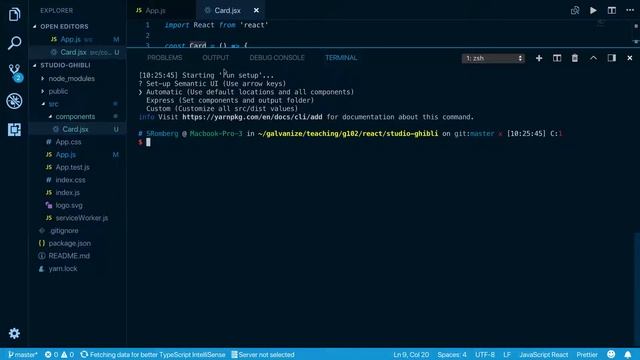Open serviceWorker.js file
Image resolution: width=640 pixels, height=360 pixels.
pyautogui.click(x=82, y=218)
